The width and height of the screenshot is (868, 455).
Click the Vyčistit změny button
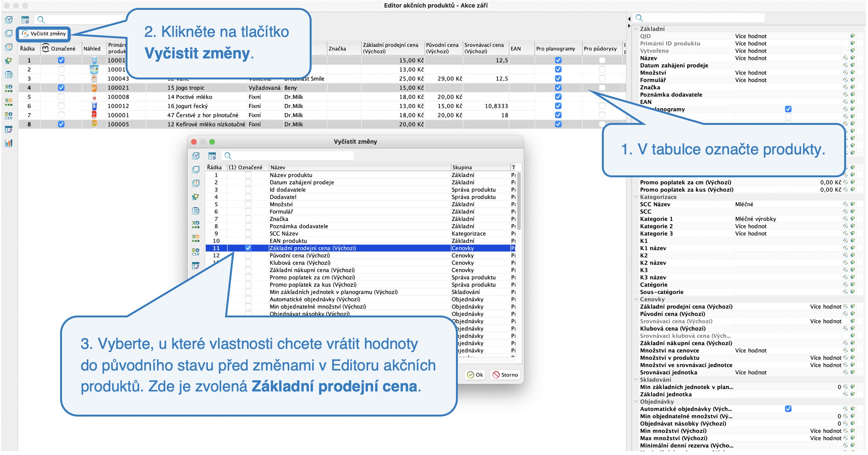44,34
